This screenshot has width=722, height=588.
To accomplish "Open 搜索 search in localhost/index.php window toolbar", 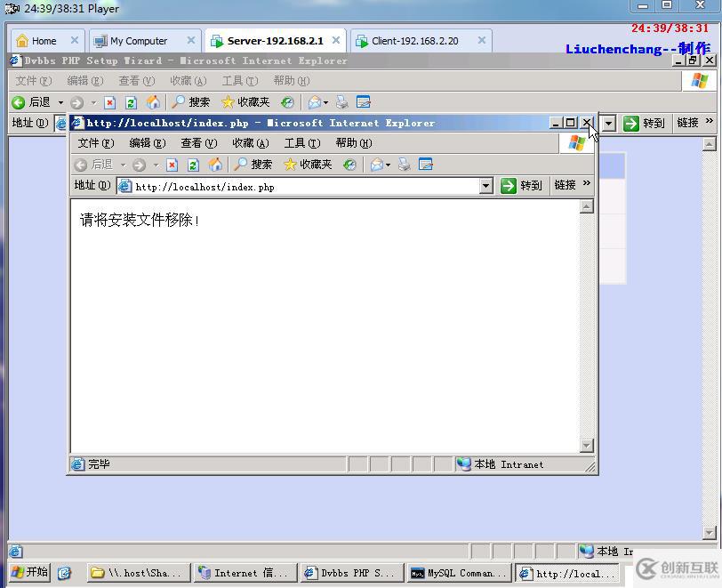I will (253, 165).
